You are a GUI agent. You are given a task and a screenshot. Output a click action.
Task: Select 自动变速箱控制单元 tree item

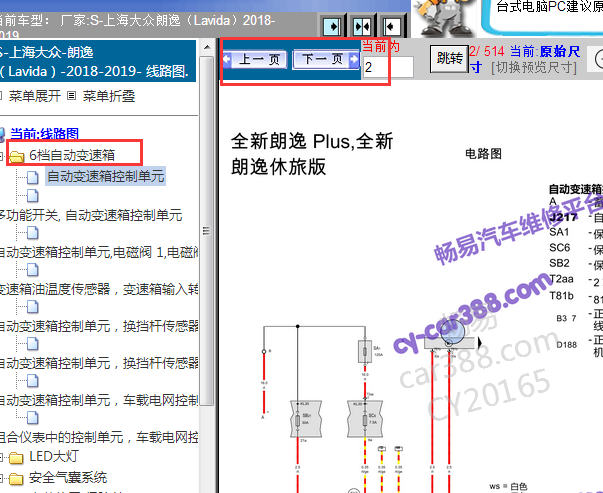pyautogui.click(x=106, y=176)
